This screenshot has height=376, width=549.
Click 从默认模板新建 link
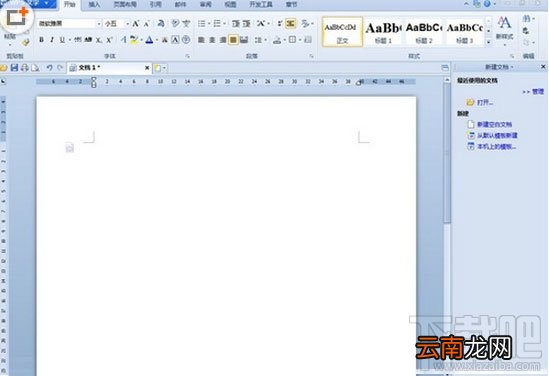(497, 135)
